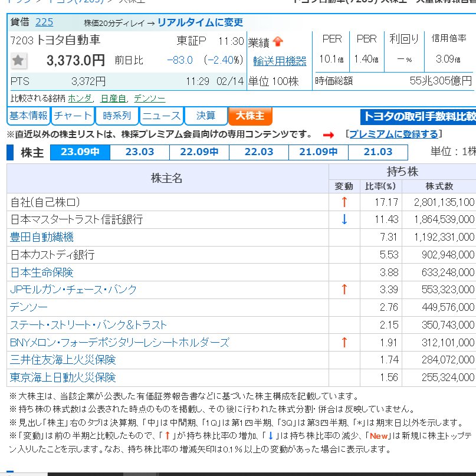Open the 輸送用機器 sector link
Viewport: 476px width, 476px height.
(280, 61)
